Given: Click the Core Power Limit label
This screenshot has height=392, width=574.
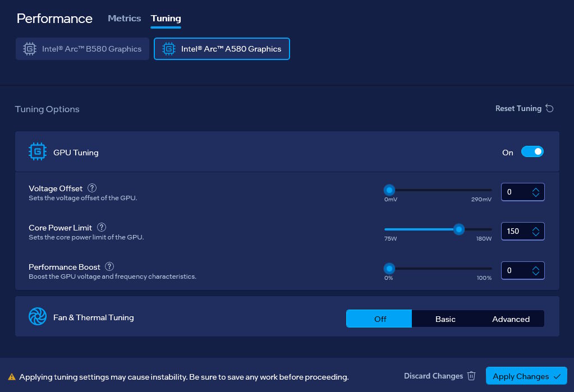Looking at the screenshot, I should click(61, 228).
